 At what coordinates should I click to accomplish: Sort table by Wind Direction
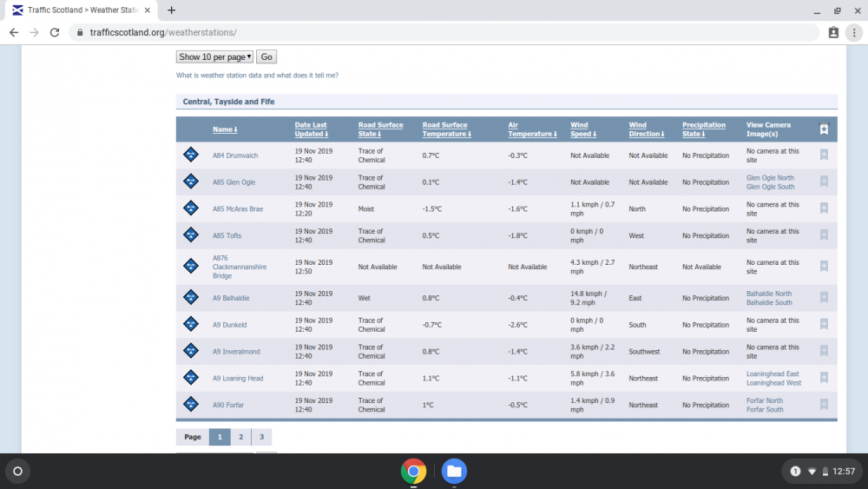(x=647, y=129)
